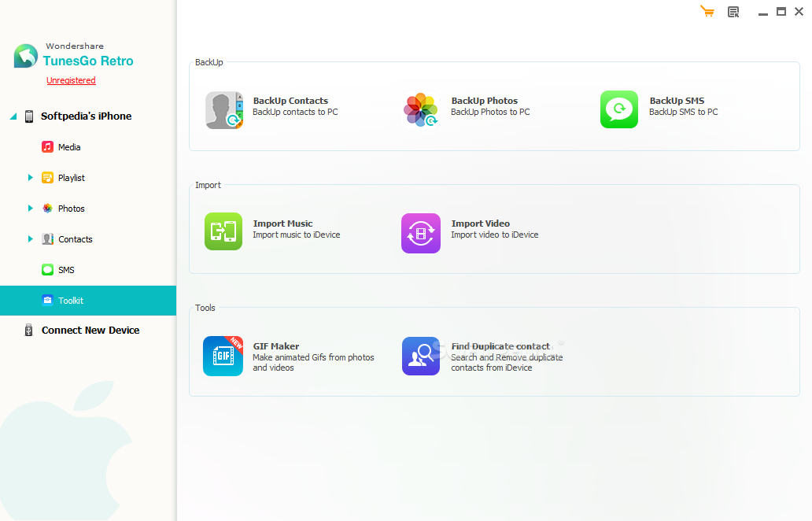Expand the Playlist tree node
Screen dimensions: 812x521
(30, 178)
